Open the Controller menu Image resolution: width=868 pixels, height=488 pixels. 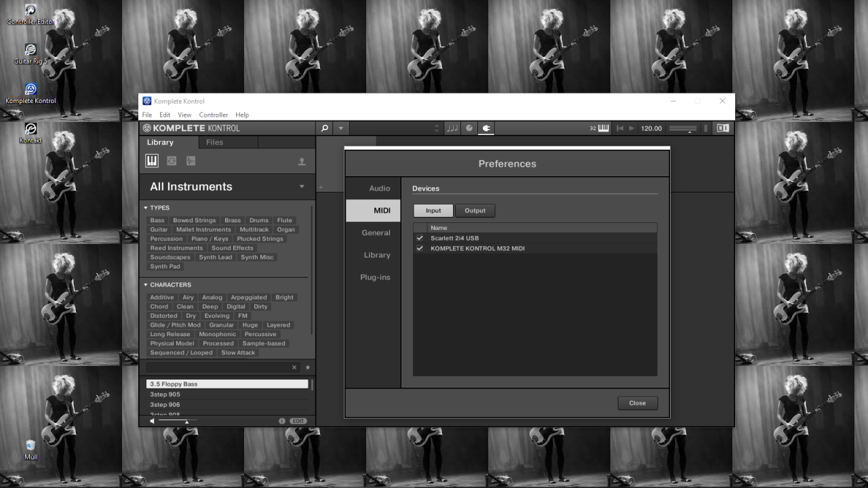[213, 115]
